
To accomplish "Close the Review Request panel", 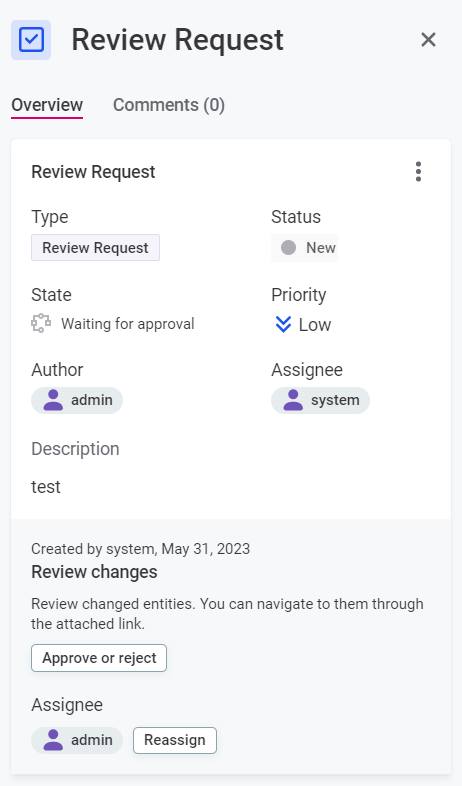I will point(428,40).
